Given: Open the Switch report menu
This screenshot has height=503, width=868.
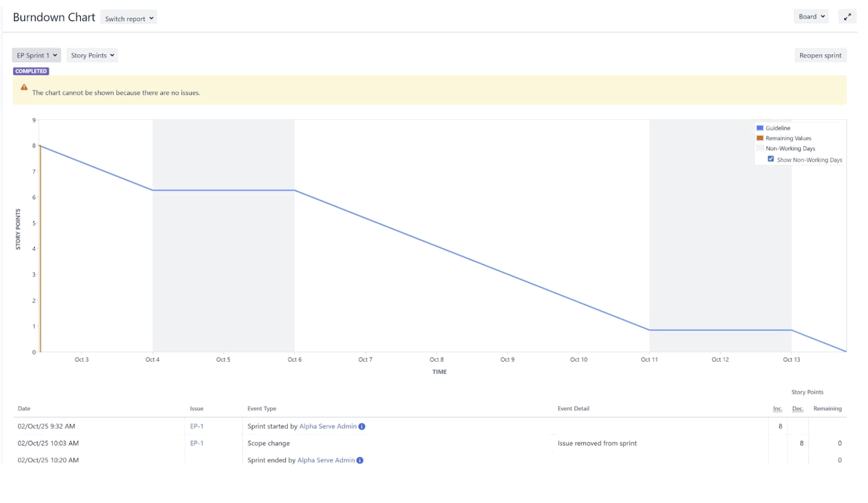Looking at the screenshot, I should tap(128, 17).
